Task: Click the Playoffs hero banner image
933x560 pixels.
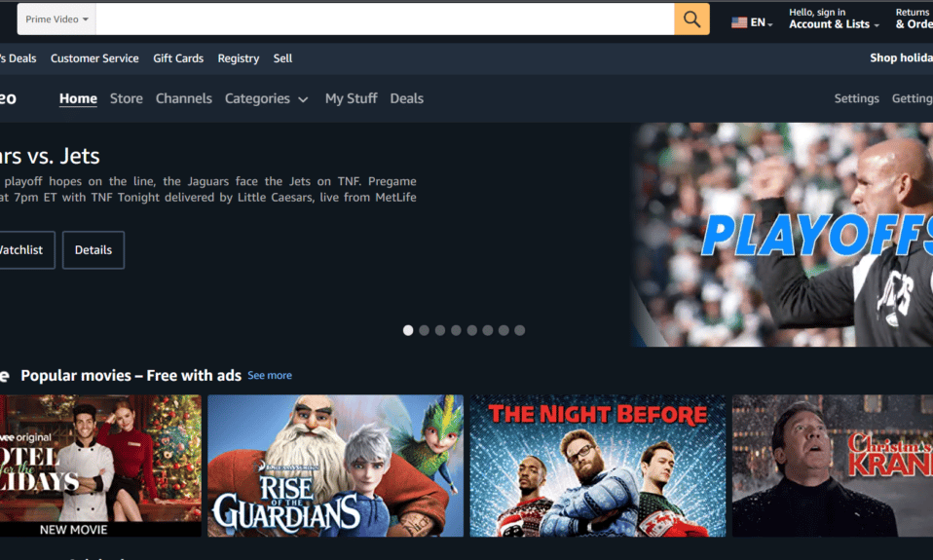Action: point(782,235)
